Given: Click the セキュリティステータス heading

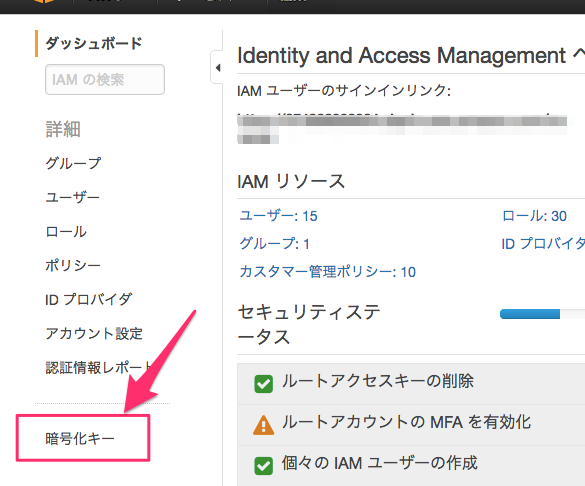Looking at the screenshot, I should pos(309,324).
